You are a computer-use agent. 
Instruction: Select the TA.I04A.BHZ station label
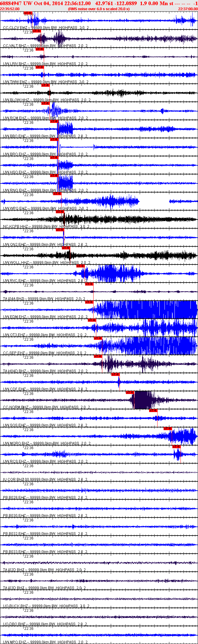(x=44, y=299)
